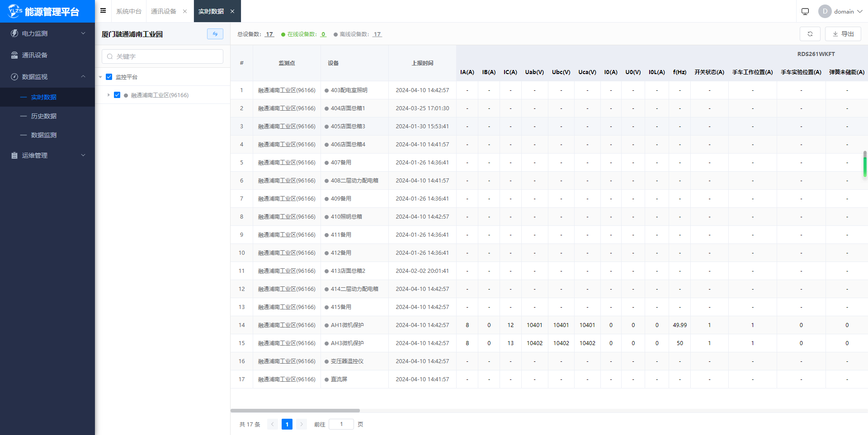
Task: Focus the go-to page number field
Action: [x=341, y=424]
